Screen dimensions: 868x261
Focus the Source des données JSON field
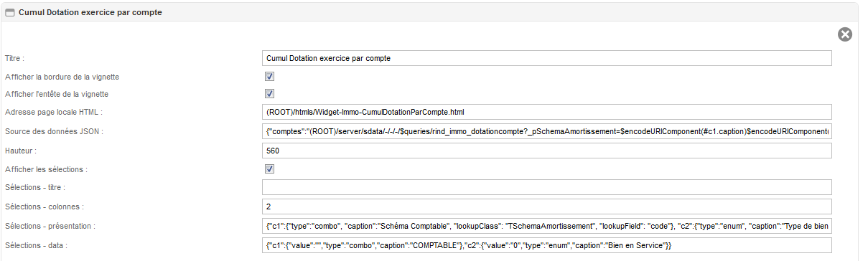547,132
